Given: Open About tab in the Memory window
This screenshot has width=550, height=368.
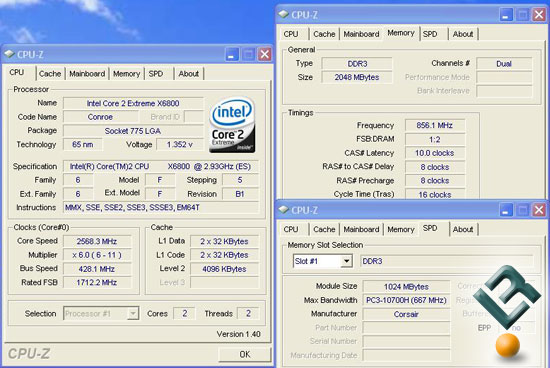Looking at the screenshot, I should pos(463,34).
